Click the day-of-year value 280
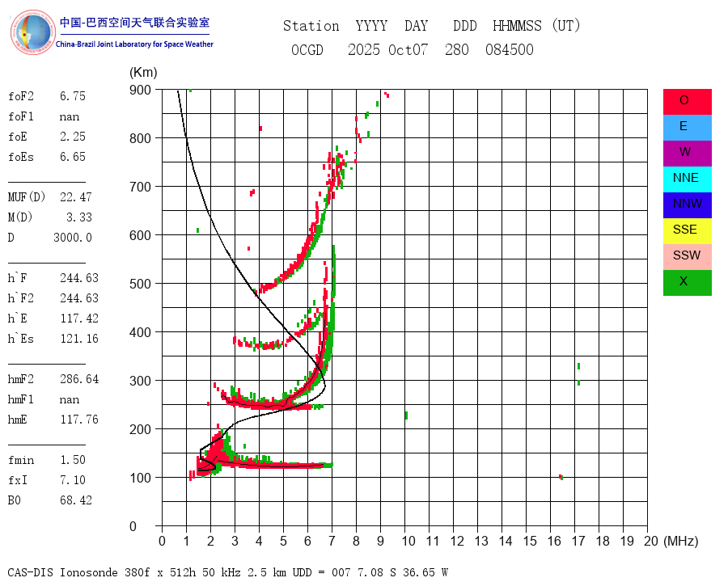 coord(457,49)
